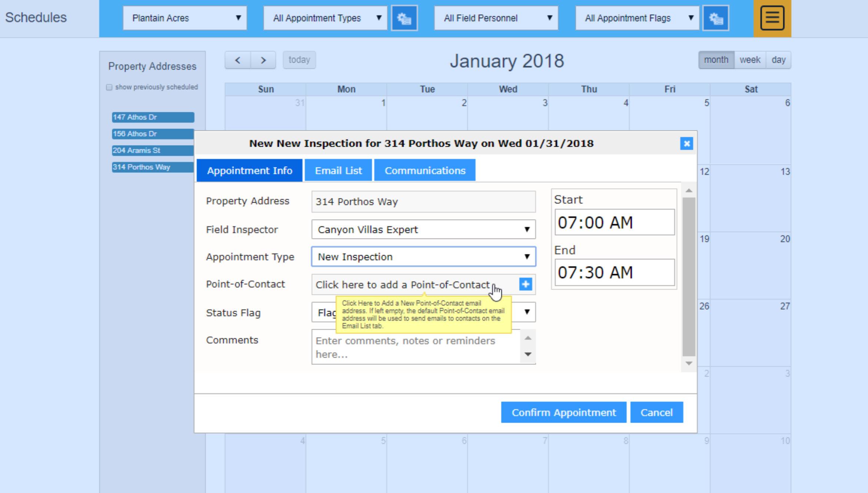Viewport: 868px width, 493px height.
Task: Open appointment types settings icon
Action: 404,18
